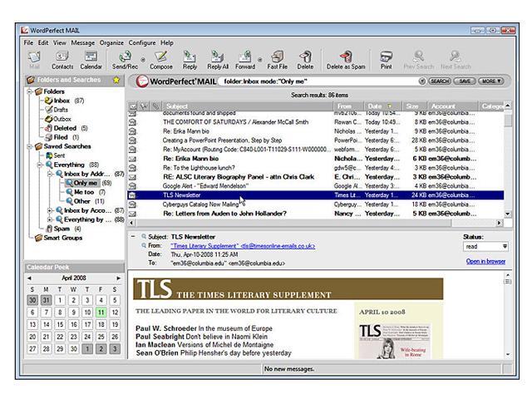Viewport: 532px width, 399px height.
Task: Go to next month in Calendar Peek
Action: coord(118,278)
